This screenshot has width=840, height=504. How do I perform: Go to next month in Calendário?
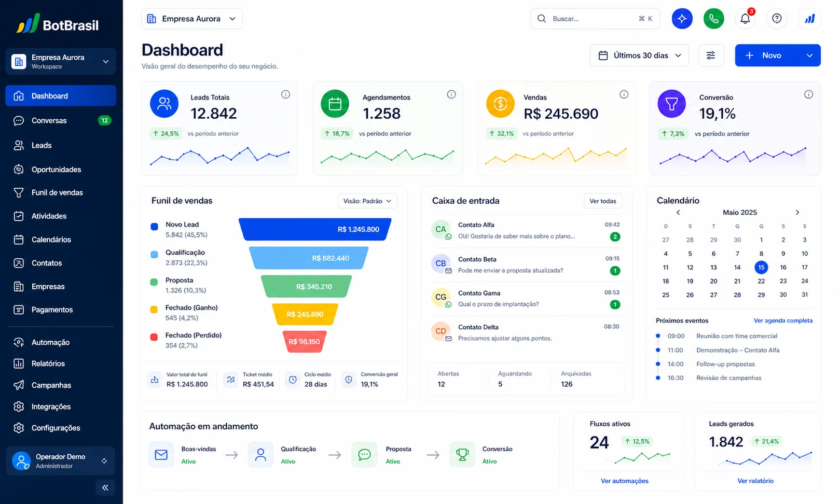(797, 213)
